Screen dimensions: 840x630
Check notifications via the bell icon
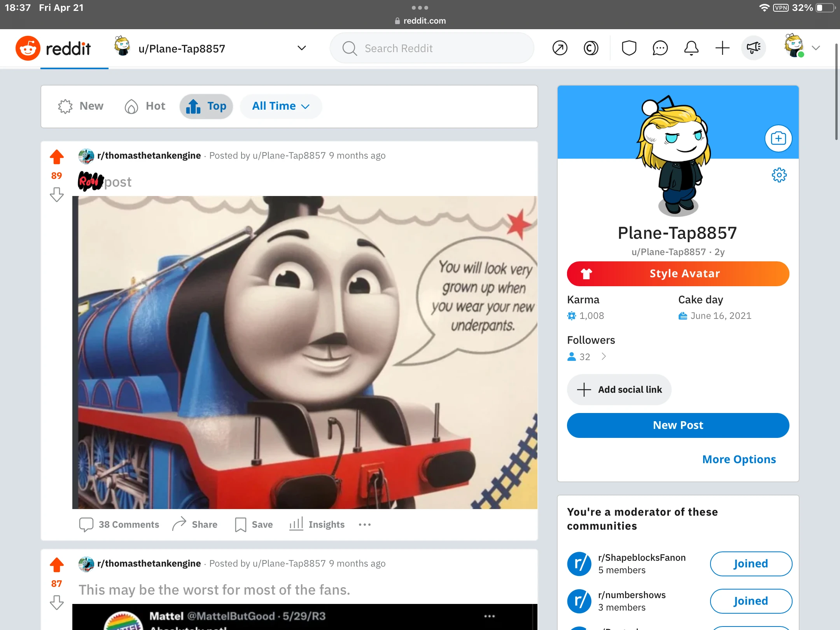tap(691, 48)
